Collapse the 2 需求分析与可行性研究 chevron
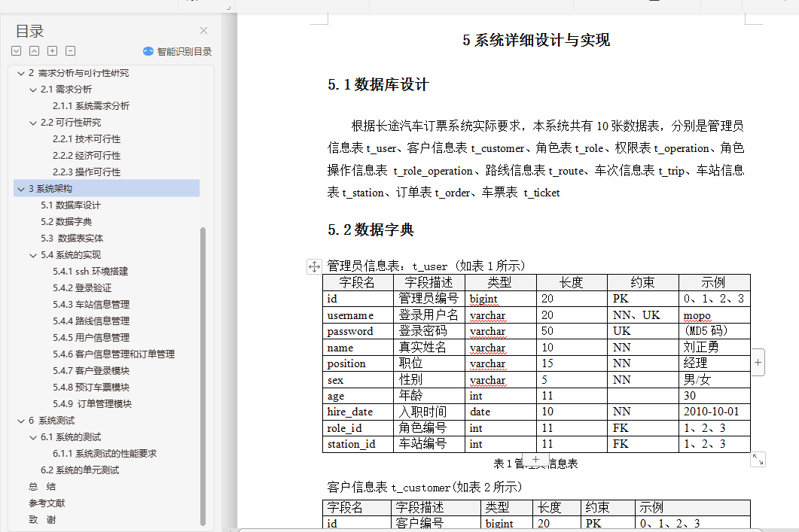The width and height of the screenshot is (799, 532). (x=21, y=73)
